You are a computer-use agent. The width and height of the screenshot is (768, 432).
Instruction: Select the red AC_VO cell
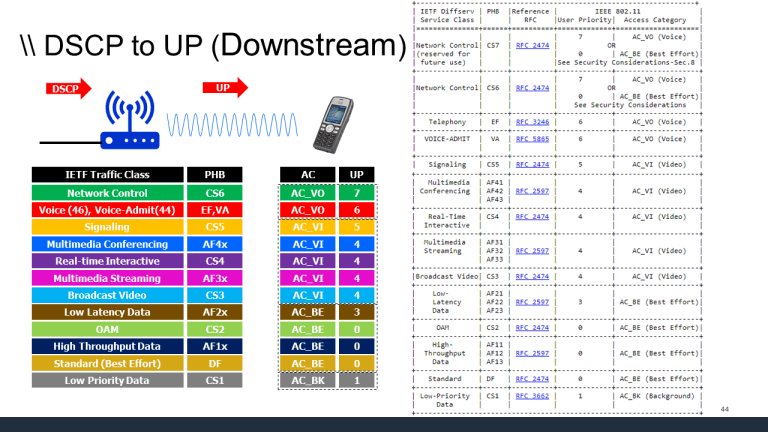point(308,210)
